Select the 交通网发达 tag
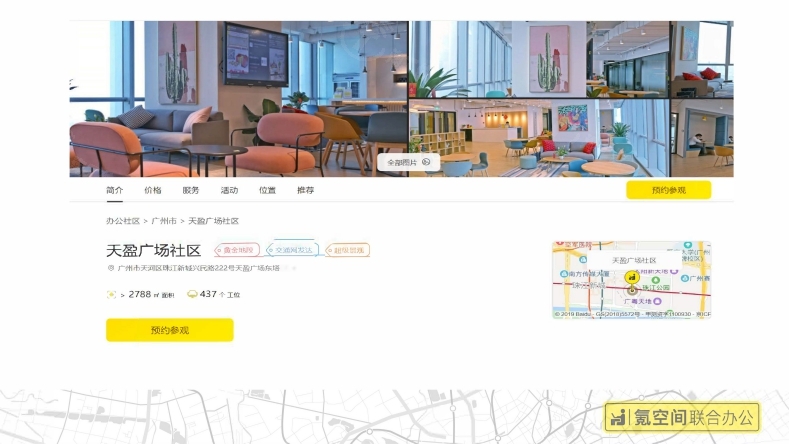The height and width of the screenshot is (444, 789). click(x=292, y=250)
